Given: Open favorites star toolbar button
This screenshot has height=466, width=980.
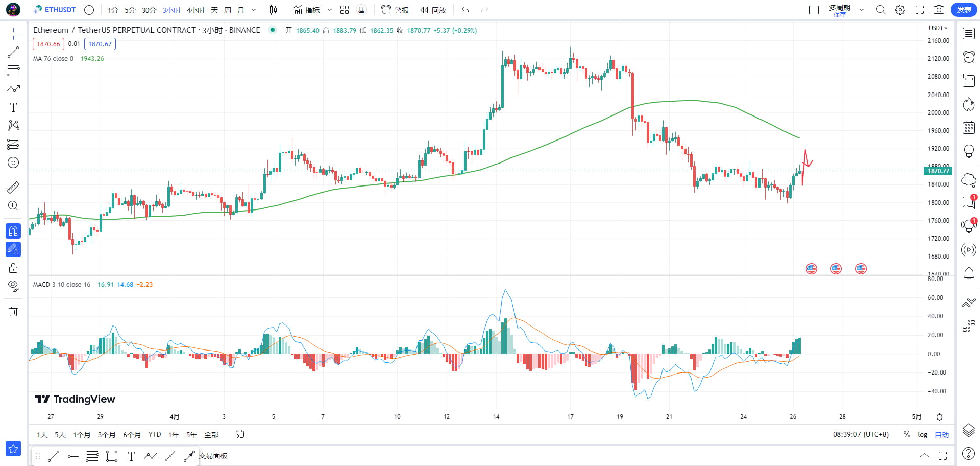Looking at the screenshot, I should [13, 449].
